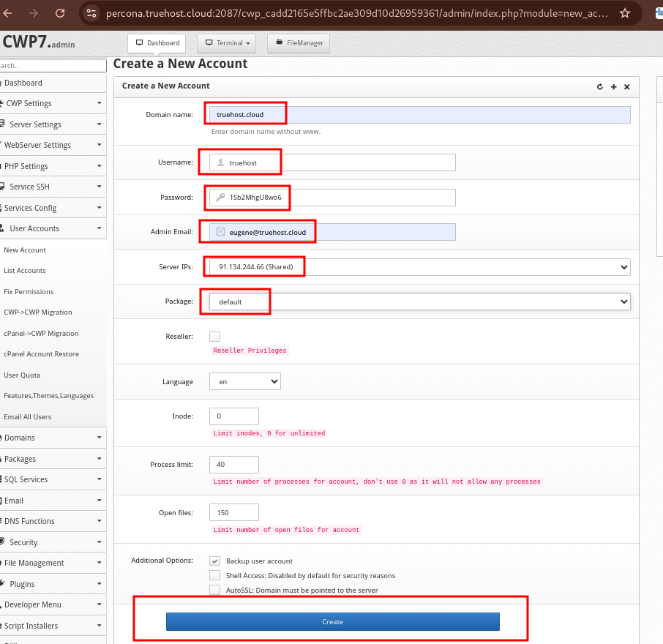Uncheck Backup user account option
This screenshot has width=663, height=644.
(x=215, y=561)
